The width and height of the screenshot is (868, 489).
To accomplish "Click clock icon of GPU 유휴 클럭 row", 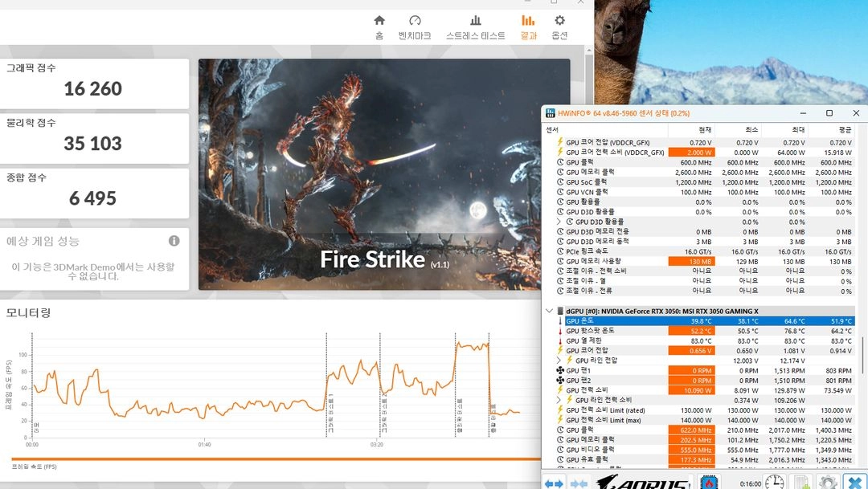I will point(560,459).
